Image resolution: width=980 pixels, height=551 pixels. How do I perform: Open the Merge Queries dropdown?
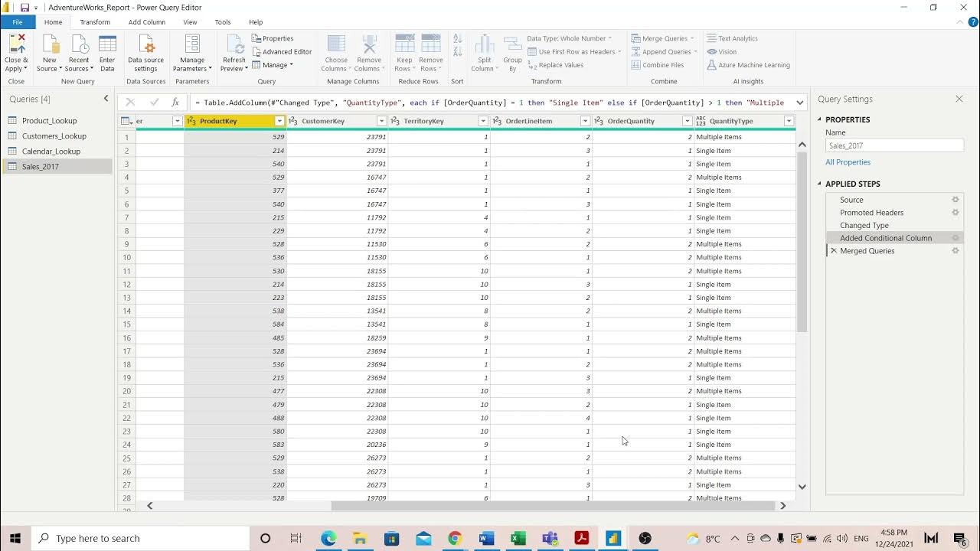(x=663, y=38)
